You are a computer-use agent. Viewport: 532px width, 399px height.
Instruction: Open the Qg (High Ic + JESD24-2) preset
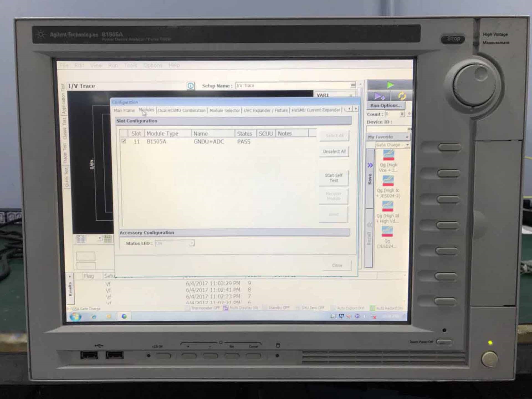(388, 186)
